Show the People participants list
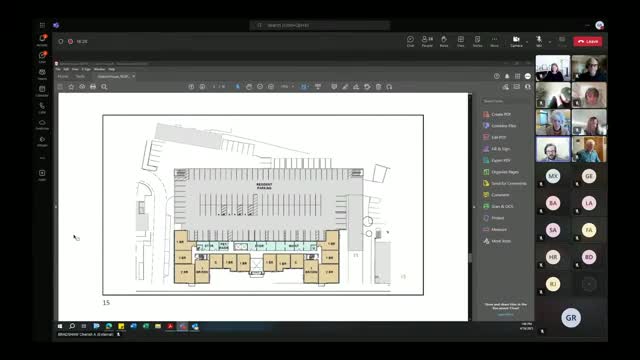The width and height of the screenshot is (640, 360). [x=427, y=41]
